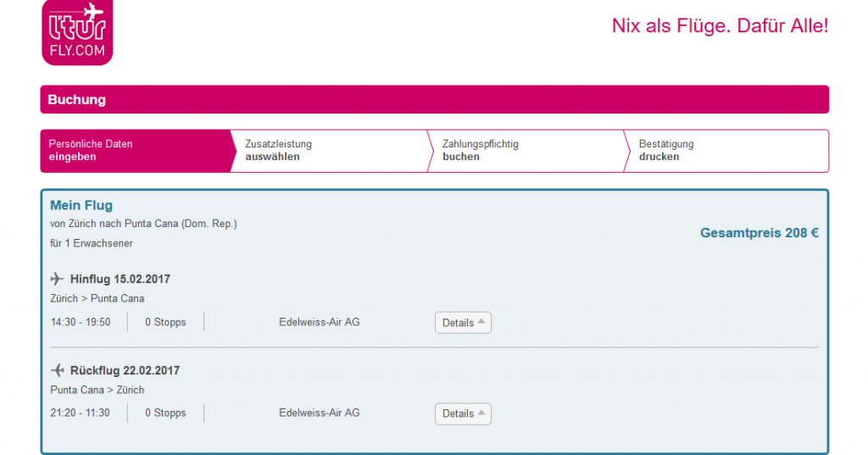This screenshot has height=455, width=868.
Task: Click the Zürich > Punta Cana route text
Action: [97, 298]
